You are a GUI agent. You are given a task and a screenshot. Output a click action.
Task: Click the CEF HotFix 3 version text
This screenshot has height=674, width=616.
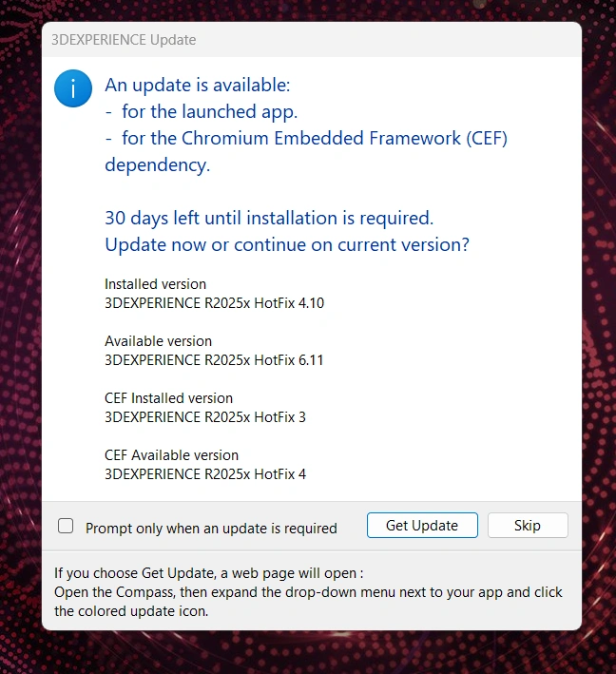coord(205,417)
